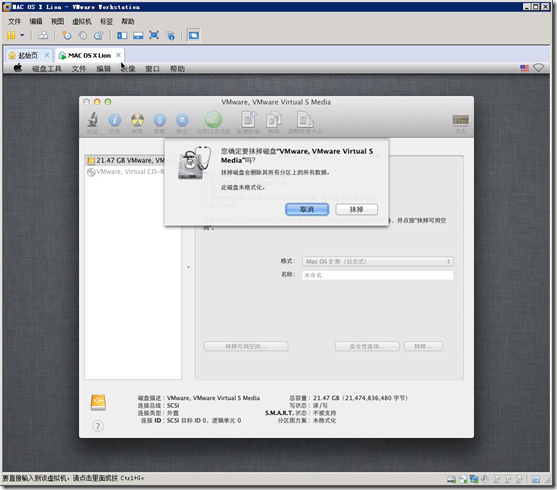Open the Log icon in Disk Utility toolbar

460,120
